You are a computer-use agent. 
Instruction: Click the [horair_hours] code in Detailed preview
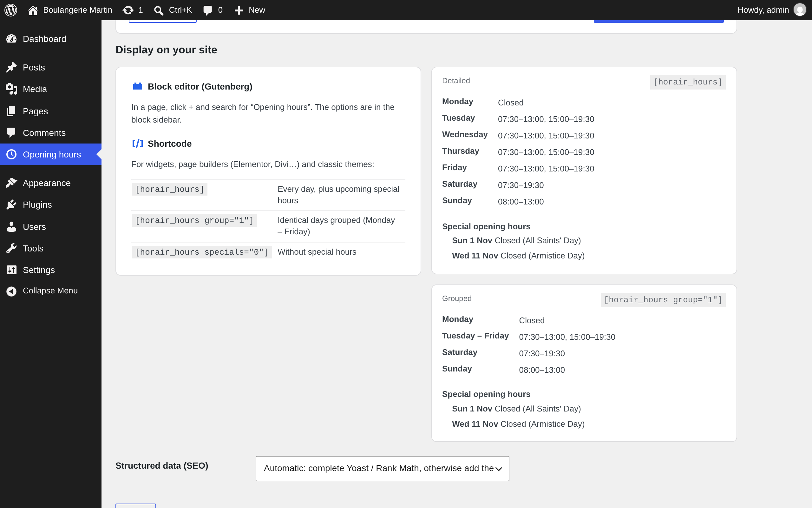[688, 82]
